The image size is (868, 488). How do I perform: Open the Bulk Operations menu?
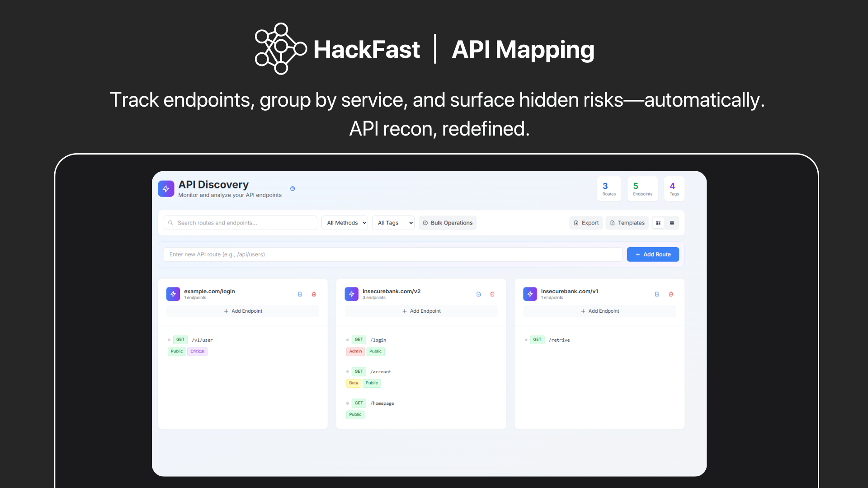[x=447, y=223]
